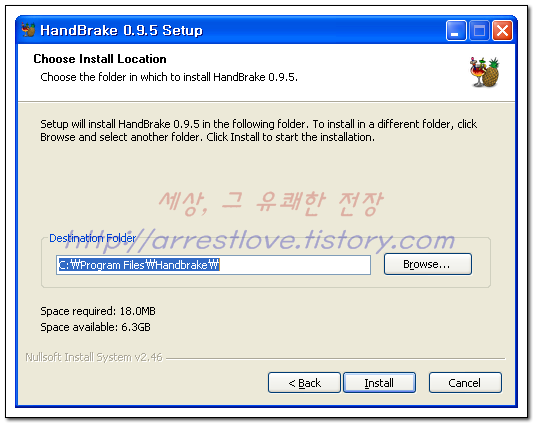Image resolution: width=533 pixels, height=423 pixels.
Task: Click the 'Setup will install HandBrake 0.9.5' instructions
Action: pyautogui.click(x=258, y=131)
